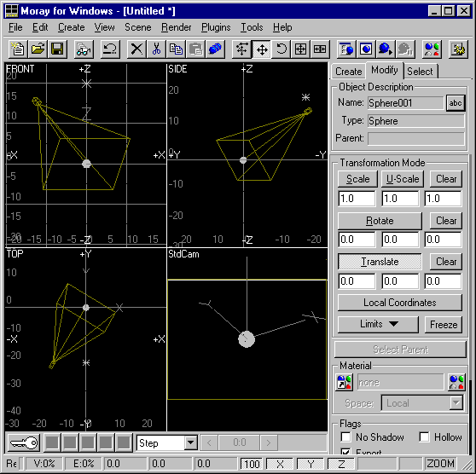Click the U-Scale button
Image resolution: width=476 pixels, height=474 pixels.
coord(403,179)
